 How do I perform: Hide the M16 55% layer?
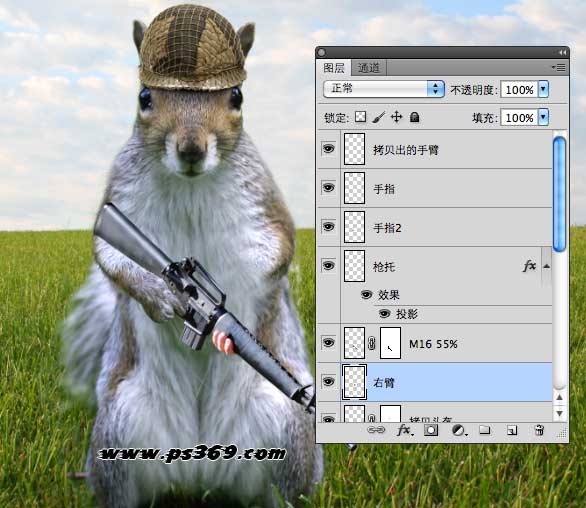329,342
